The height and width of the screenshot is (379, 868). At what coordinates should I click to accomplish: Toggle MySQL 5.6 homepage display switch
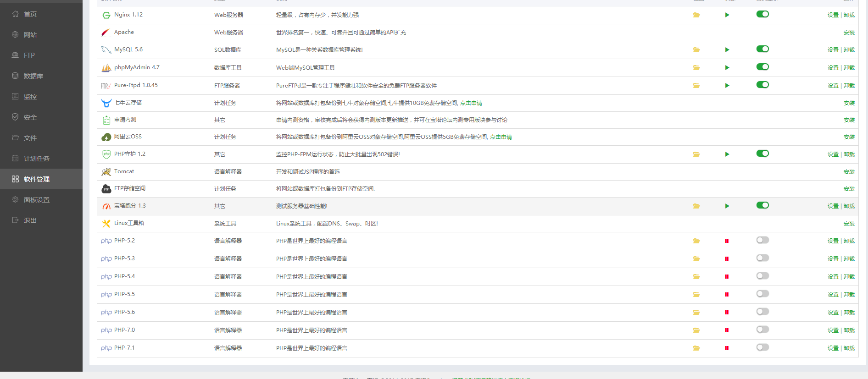762,49
